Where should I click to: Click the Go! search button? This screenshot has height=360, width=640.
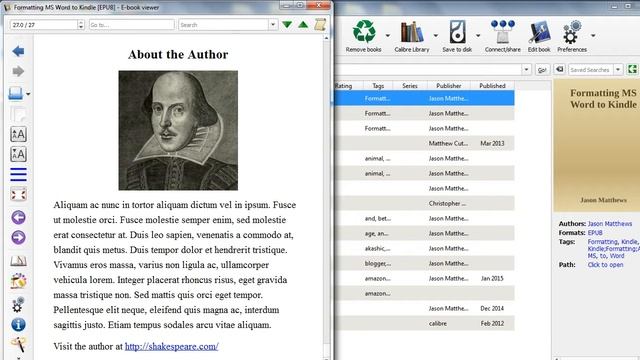click(x=542, y=70)
